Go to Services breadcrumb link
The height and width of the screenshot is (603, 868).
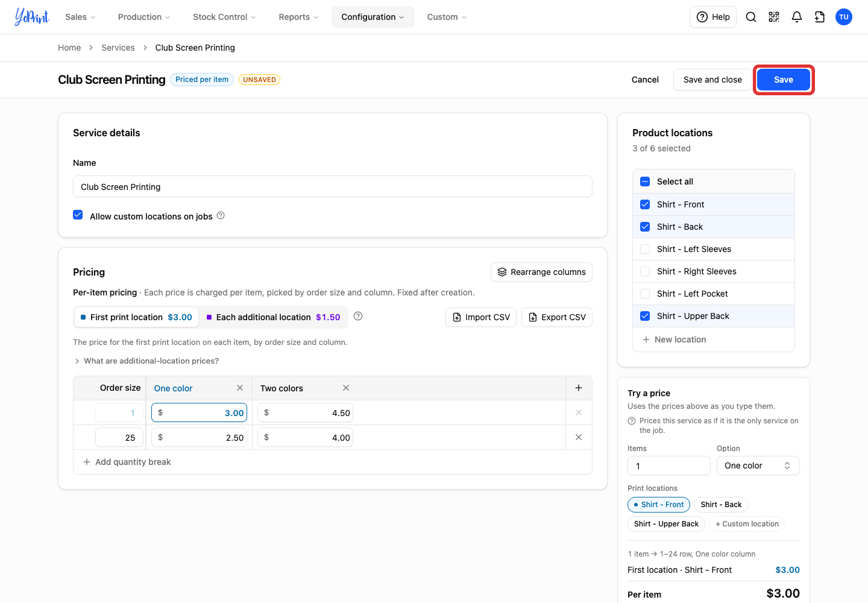[118, 48]
